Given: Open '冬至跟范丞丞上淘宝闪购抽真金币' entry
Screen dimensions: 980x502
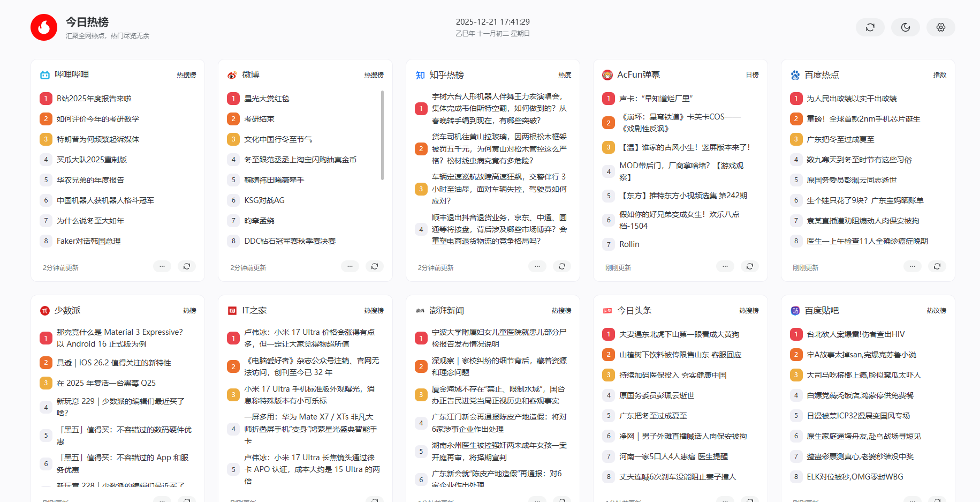Looking at the screenshot, I should (301, 160).
